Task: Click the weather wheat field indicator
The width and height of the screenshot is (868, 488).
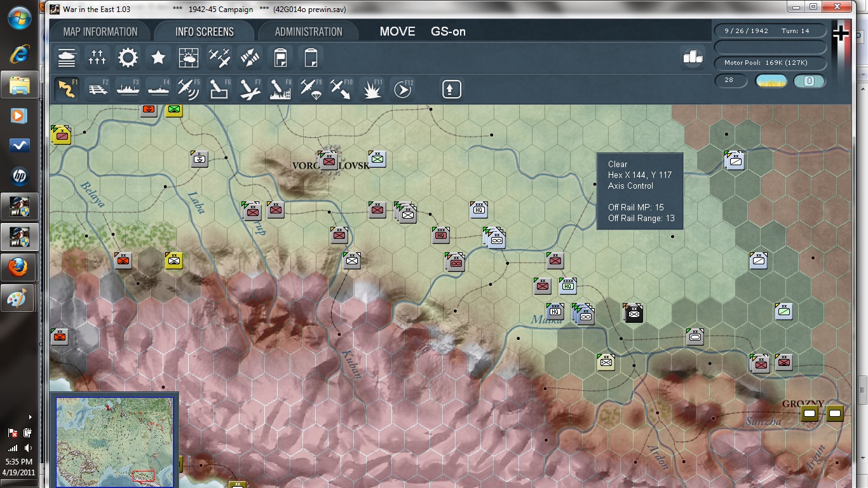Action: click(771, 81)
